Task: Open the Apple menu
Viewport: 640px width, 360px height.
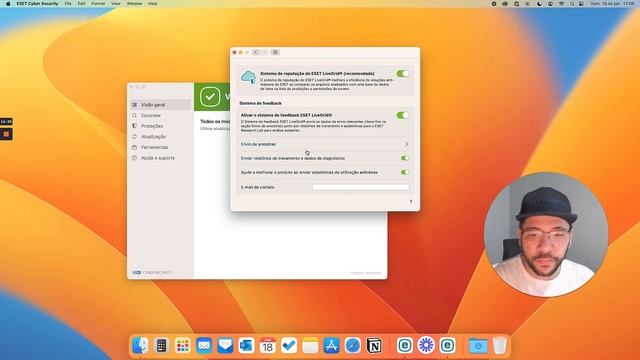Action: click(8, 4)
